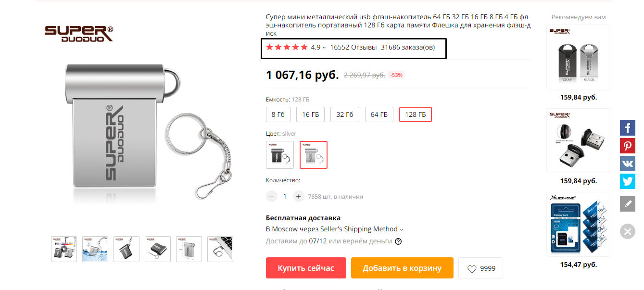Share via VK social icon
The height and width of the screenshot is (290, 644).
pos(628,164)
